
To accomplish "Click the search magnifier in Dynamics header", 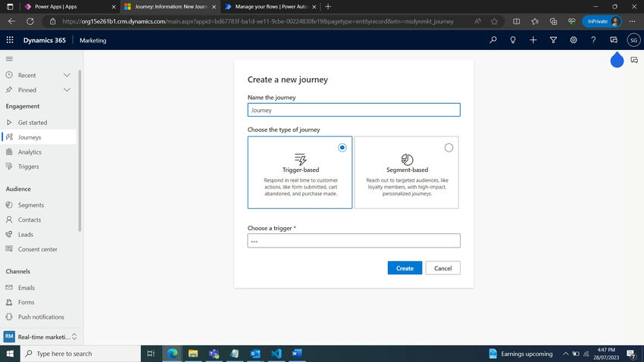I will (x=493, y=40).
